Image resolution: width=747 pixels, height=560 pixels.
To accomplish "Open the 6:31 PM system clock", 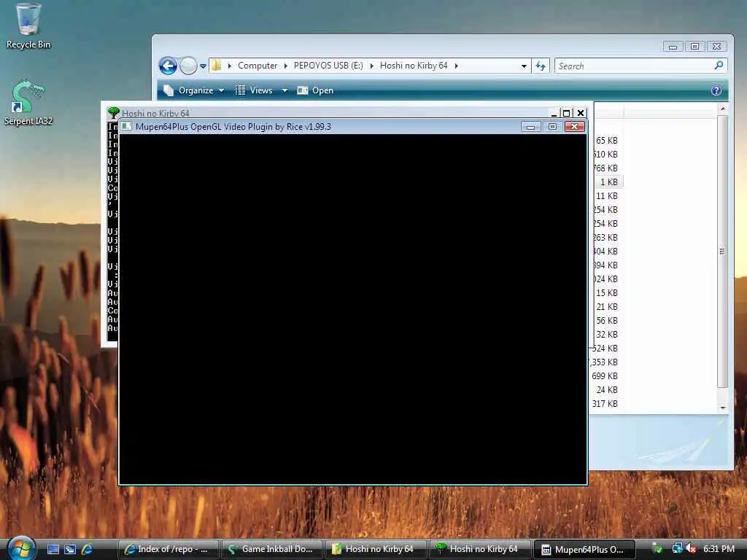I will (x=719, y=548).
